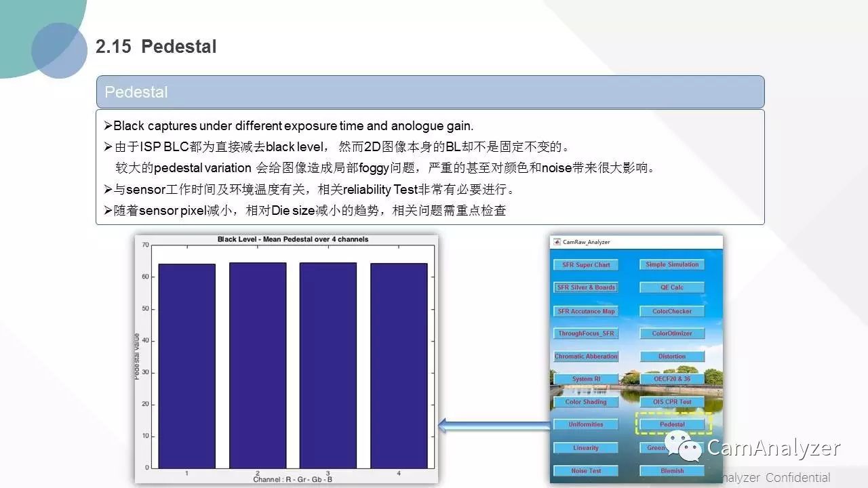Screen dimensions: 868x488
Task: Click the 'Die size' bullet line
Action: coord(304,210)
